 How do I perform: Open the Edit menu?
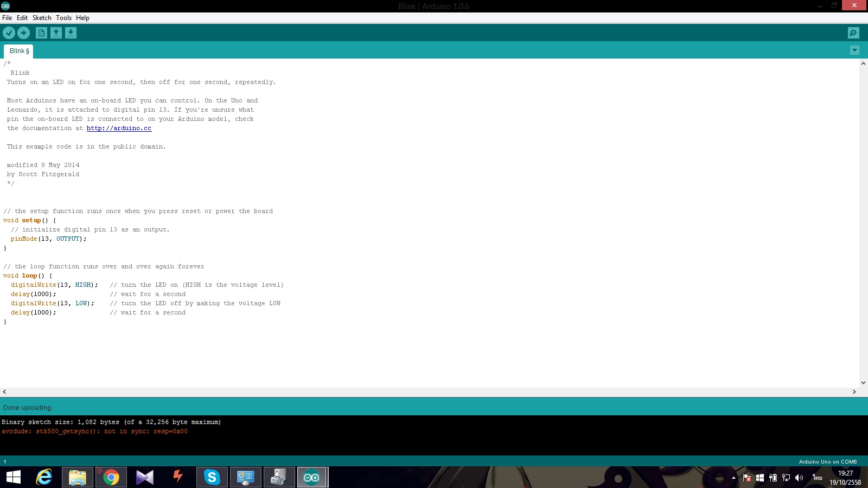[22, 18]
